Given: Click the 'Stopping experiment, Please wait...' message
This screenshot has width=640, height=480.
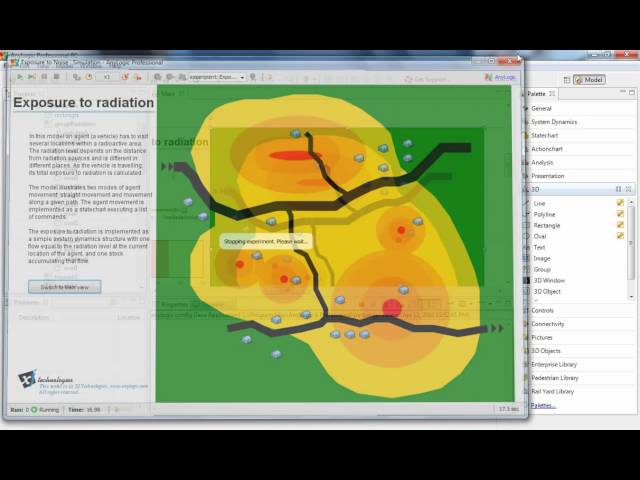Looking at the screenshot, I should point(266,242).
